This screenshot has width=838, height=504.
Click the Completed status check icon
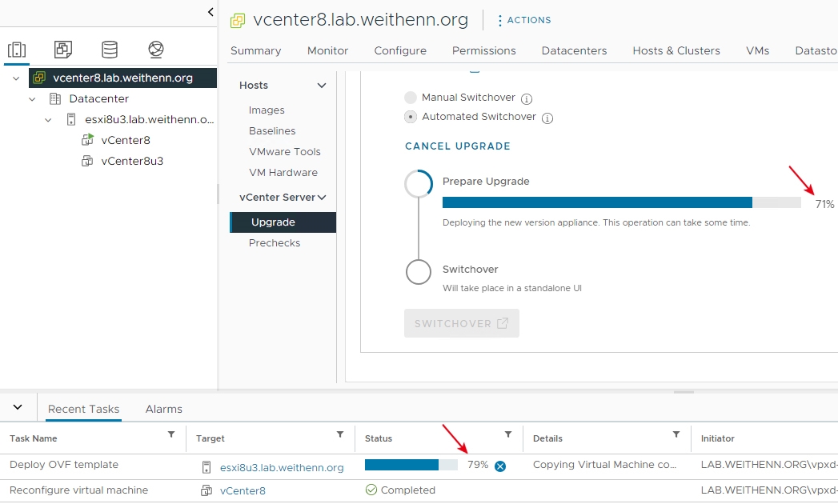[371, 490]
